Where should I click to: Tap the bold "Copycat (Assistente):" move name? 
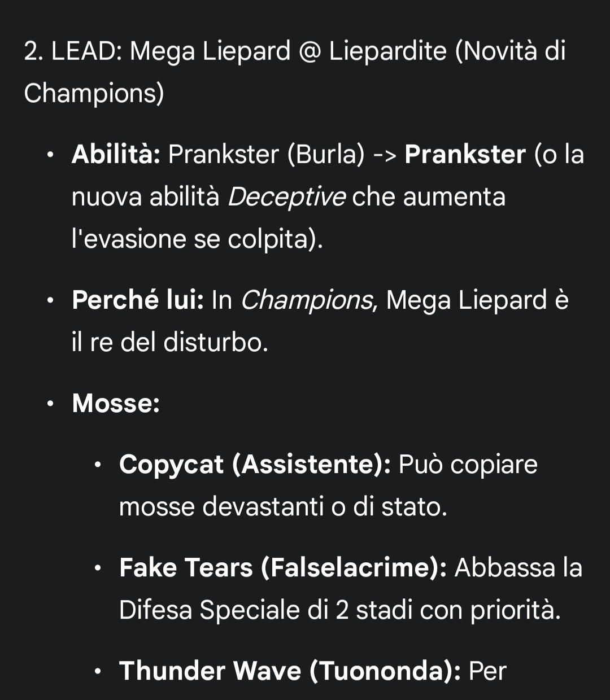(255, 465)
